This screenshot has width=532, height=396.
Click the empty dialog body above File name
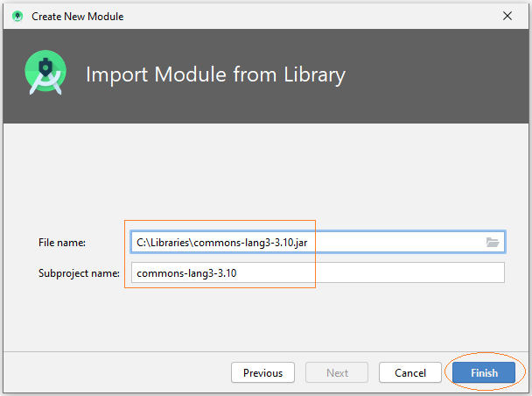point(266,172)
